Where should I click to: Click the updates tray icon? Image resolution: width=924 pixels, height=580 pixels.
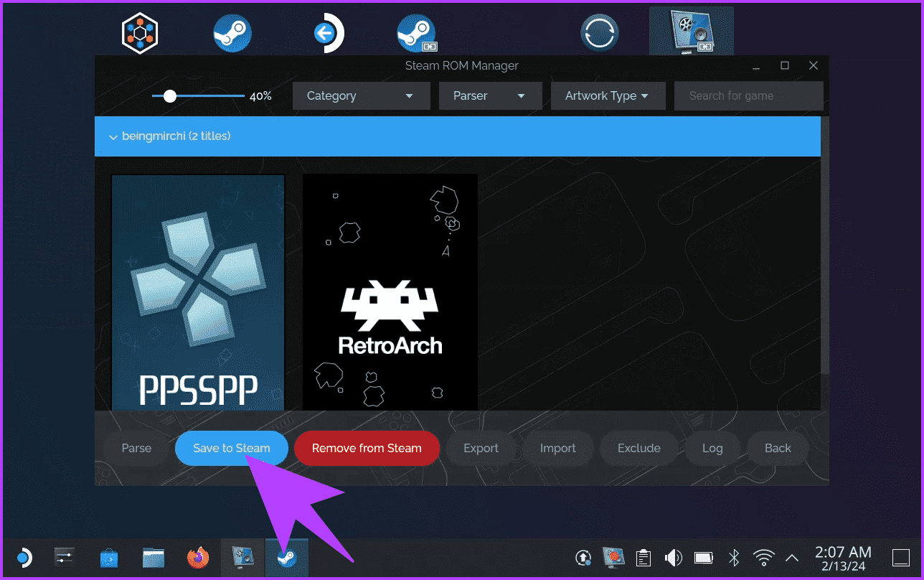click(x=584, y=558)
